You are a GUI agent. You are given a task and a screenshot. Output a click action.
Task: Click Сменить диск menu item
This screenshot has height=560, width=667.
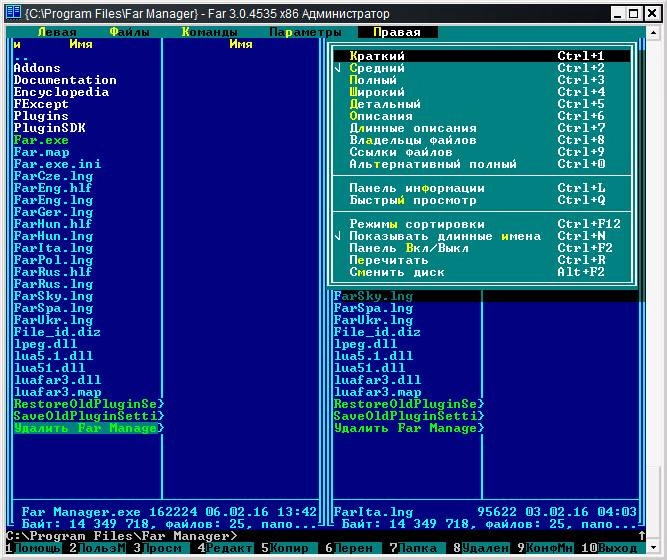point(482,272)
